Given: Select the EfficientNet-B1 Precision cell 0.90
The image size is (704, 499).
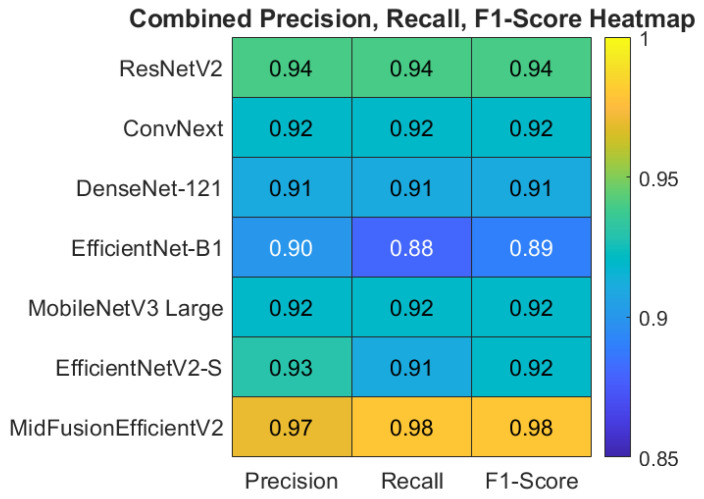Looking at the screenshot, I should [292, 247].
